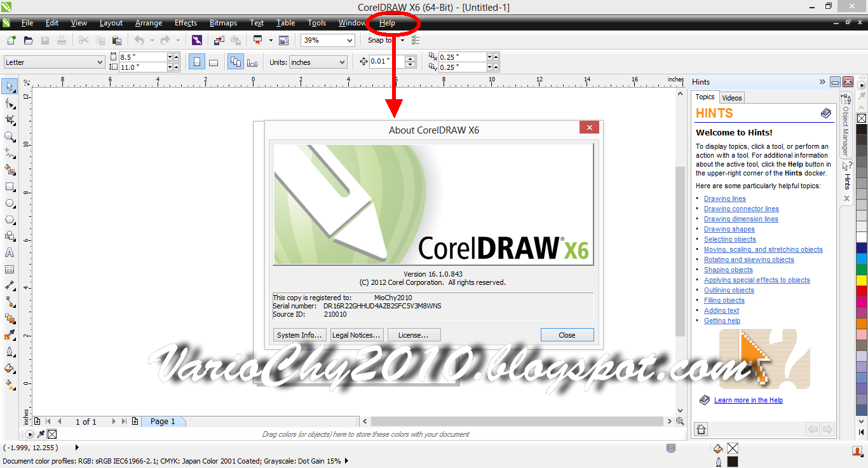Viewport: 868px width, 468px height.
Task: Select the Rectangle tool
Action: coord(10,186)
